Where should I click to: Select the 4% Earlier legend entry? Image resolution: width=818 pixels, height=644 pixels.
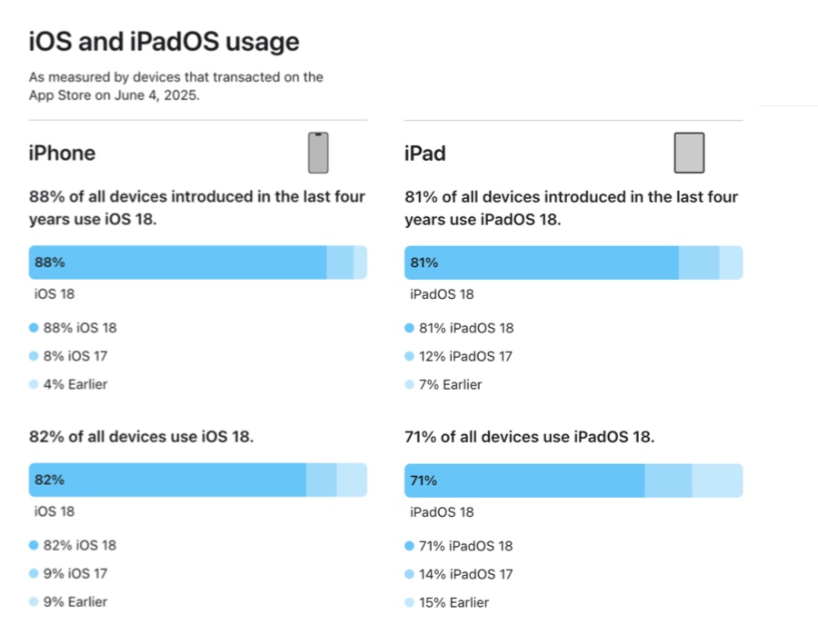tap(75, 384)
